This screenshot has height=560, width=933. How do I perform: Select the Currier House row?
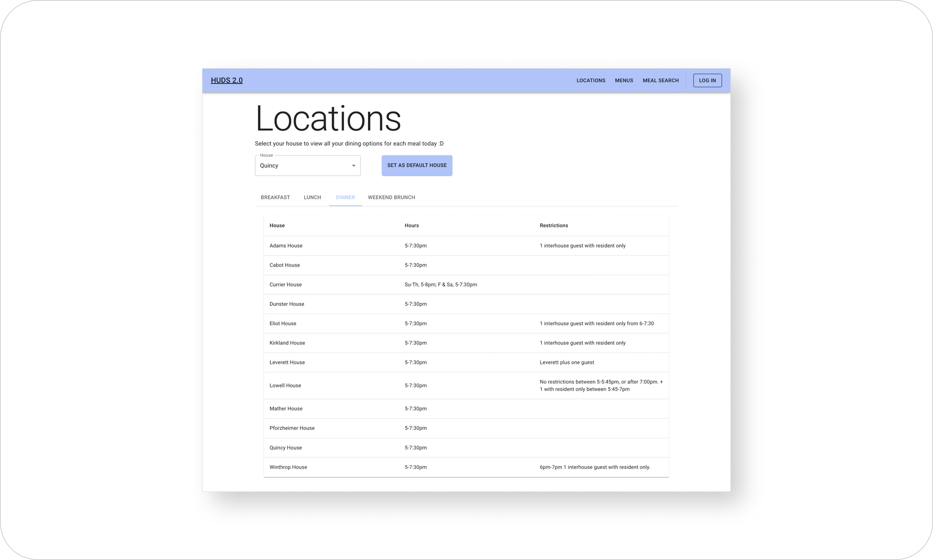coord(285,285)
